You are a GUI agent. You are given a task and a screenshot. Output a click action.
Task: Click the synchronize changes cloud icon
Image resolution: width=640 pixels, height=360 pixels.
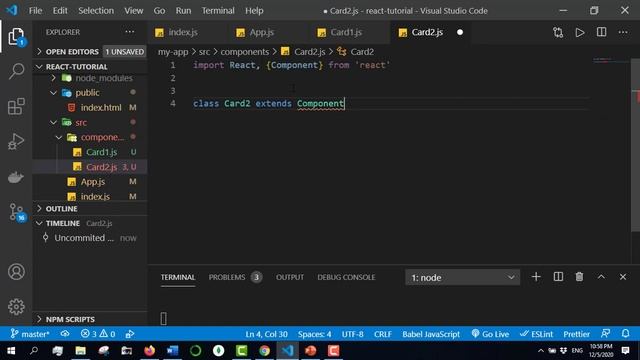point(65,334)
